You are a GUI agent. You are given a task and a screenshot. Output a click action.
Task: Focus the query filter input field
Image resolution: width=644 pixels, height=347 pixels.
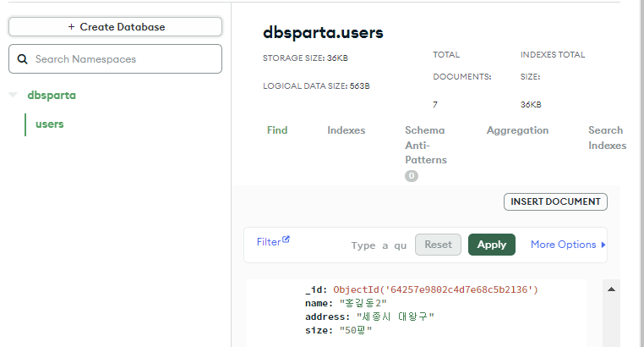click(379, 245)
